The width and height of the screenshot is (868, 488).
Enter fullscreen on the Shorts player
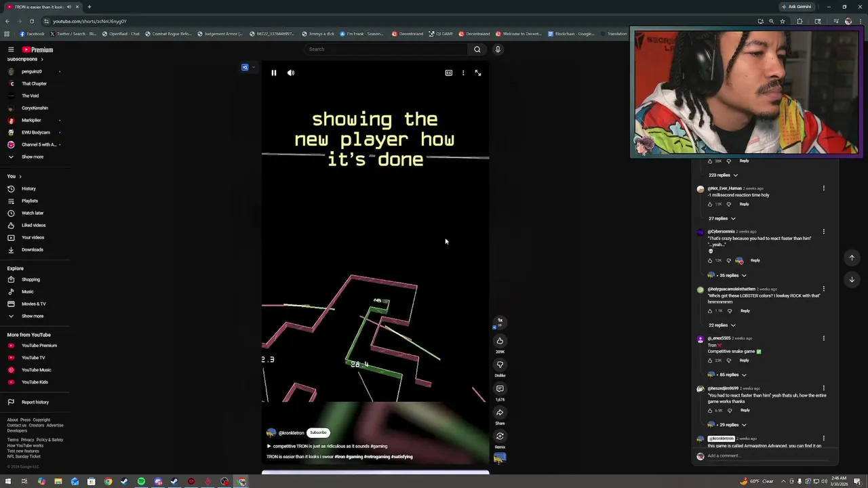point(478,73)
